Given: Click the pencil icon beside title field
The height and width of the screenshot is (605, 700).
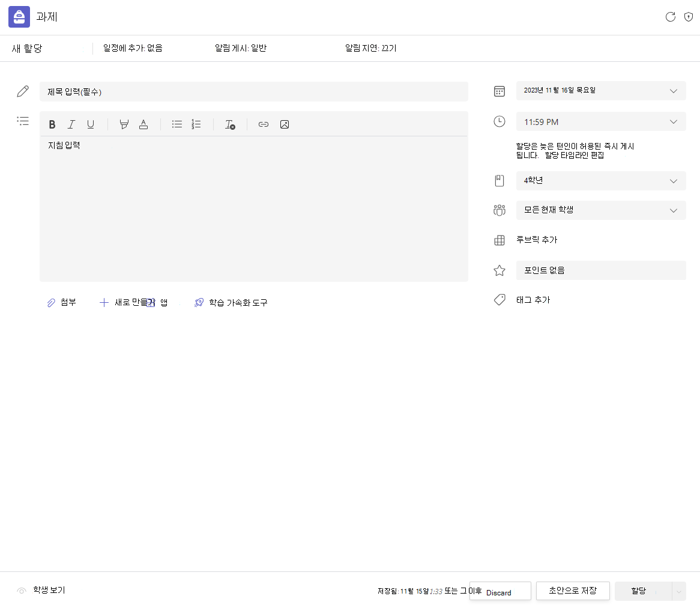Looking at the screenshot, I should [23, 91].
